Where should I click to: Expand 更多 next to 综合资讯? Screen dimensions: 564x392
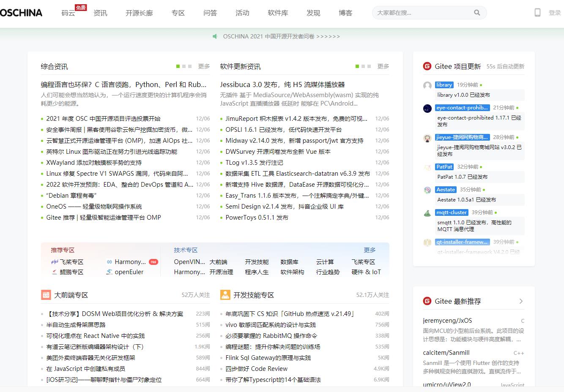[204, 66]
